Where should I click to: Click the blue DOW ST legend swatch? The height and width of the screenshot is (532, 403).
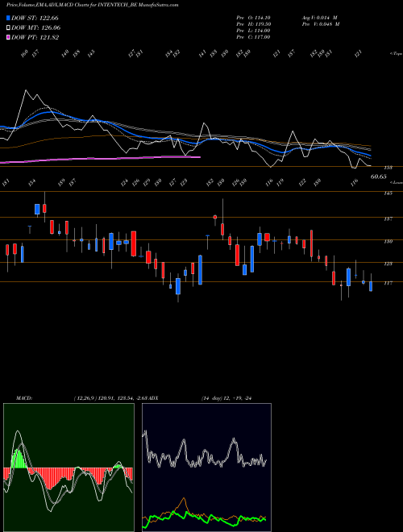click(x=9, y=18)
